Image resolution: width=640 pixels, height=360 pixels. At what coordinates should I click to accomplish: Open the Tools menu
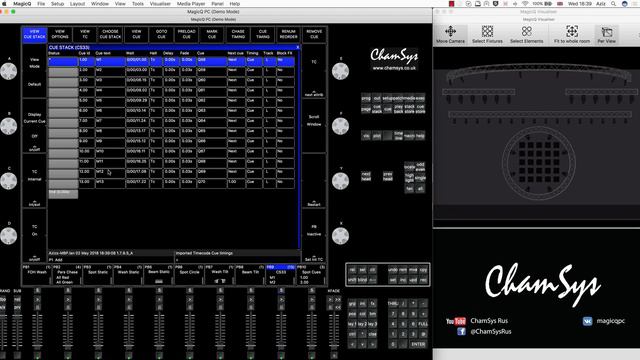click(x=138, y=4)
